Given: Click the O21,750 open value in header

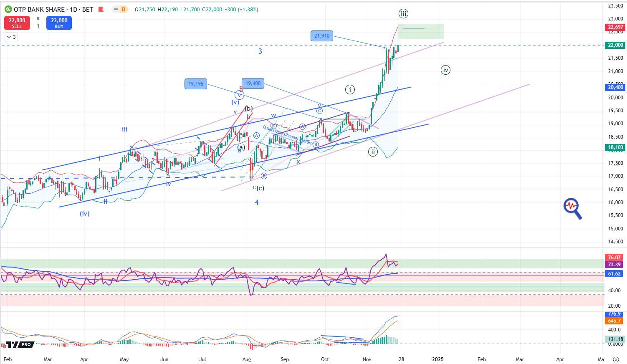Looking at the screenshot, I should coord(145,9).
